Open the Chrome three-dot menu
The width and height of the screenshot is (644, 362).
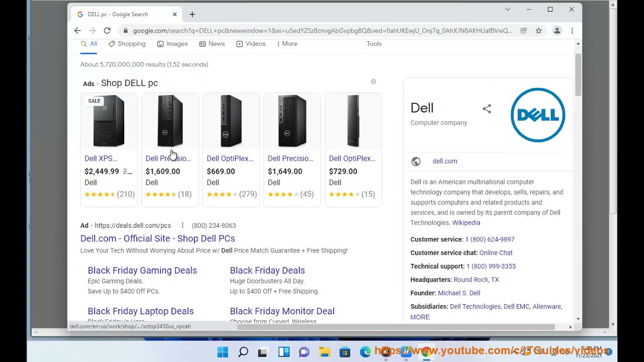[572, 31]
